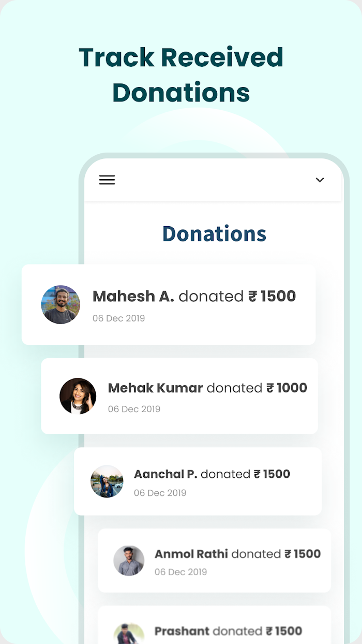The width and height of the screenshot is (362, 644).
Task: Tap Mehak Kumar's profile picture
Action: pyautogui.click(x=78, y=396)
